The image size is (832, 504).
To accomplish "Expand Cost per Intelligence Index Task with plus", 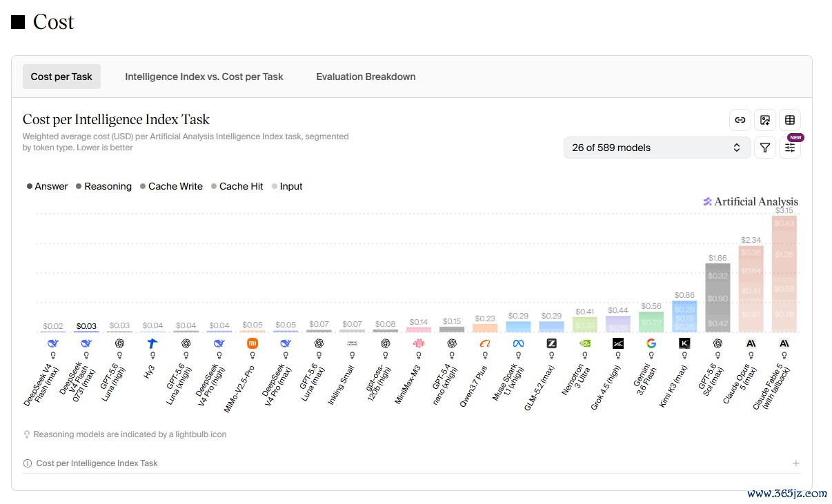I will 796,463.
